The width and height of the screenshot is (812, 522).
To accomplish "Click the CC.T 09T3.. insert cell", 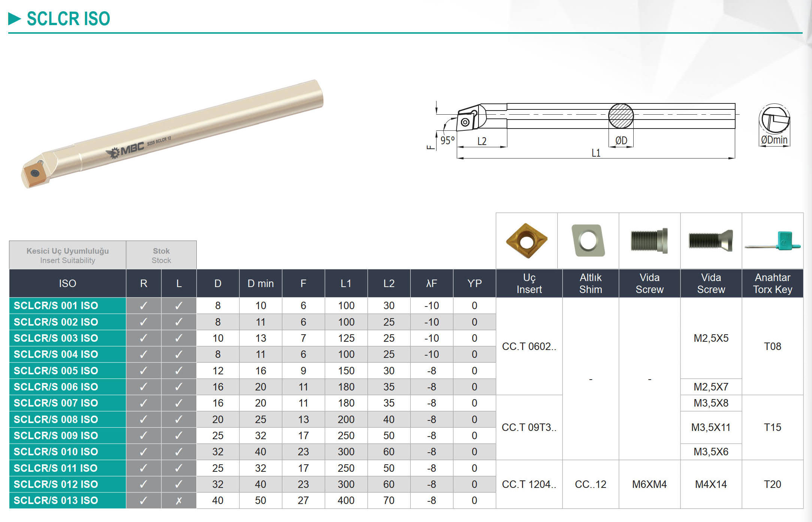I will pyautogui.click(x=529, y=427).
